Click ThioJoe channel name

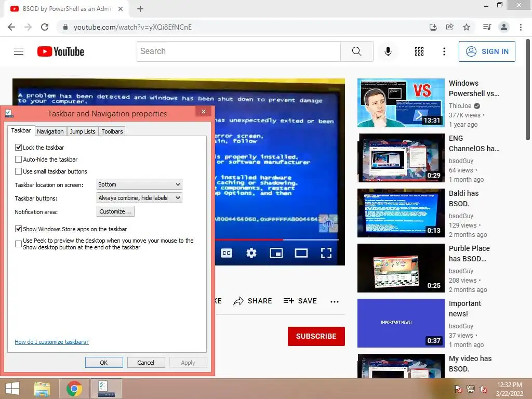(460, 106)
